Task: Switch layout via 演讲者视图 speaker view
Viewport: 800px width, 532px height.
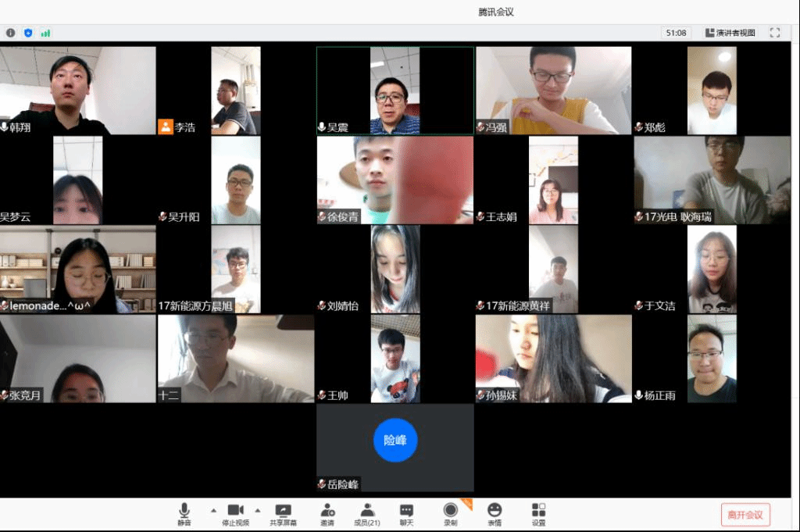Action: click(730, 33)
